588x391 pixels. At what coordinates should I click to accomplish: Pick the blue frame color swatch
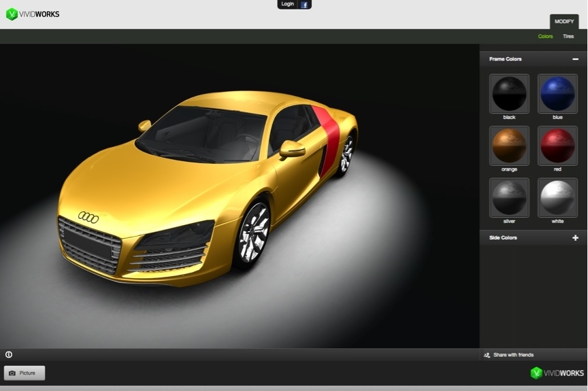(557, 94)
